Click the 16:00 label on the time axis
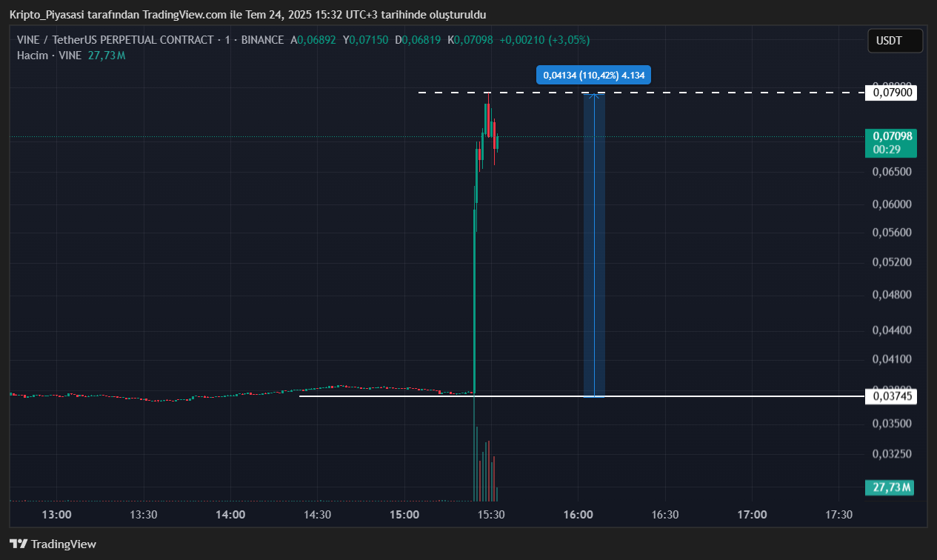This screenshot has width=937, height=560. [578, 515]
